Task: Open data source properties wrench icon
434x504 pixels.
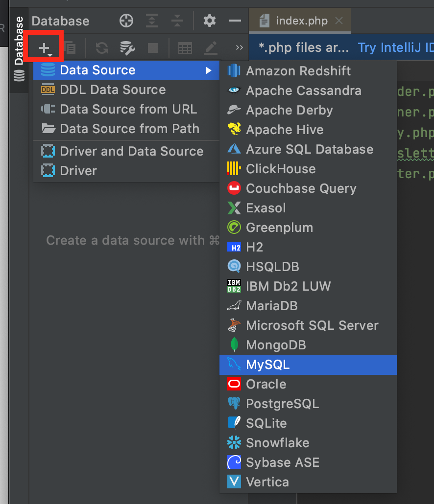Action: point(127,48)
